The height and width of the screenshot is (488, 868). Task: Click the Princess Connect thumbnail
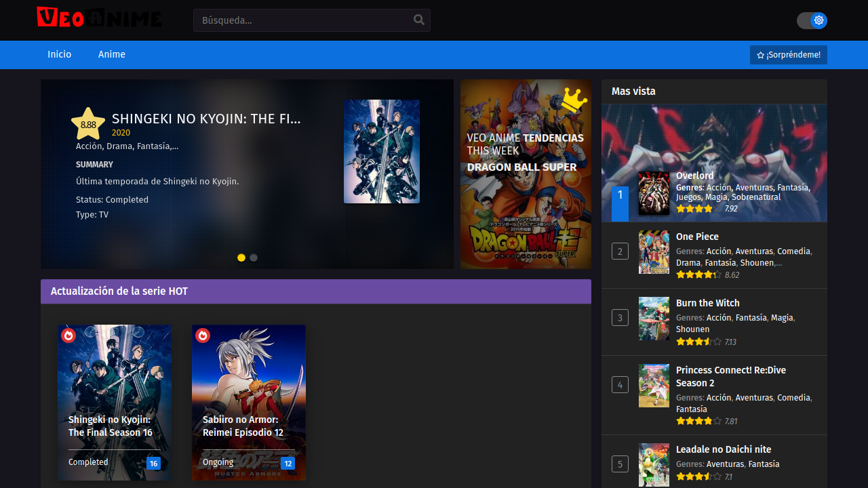click(x=654, y=386)
